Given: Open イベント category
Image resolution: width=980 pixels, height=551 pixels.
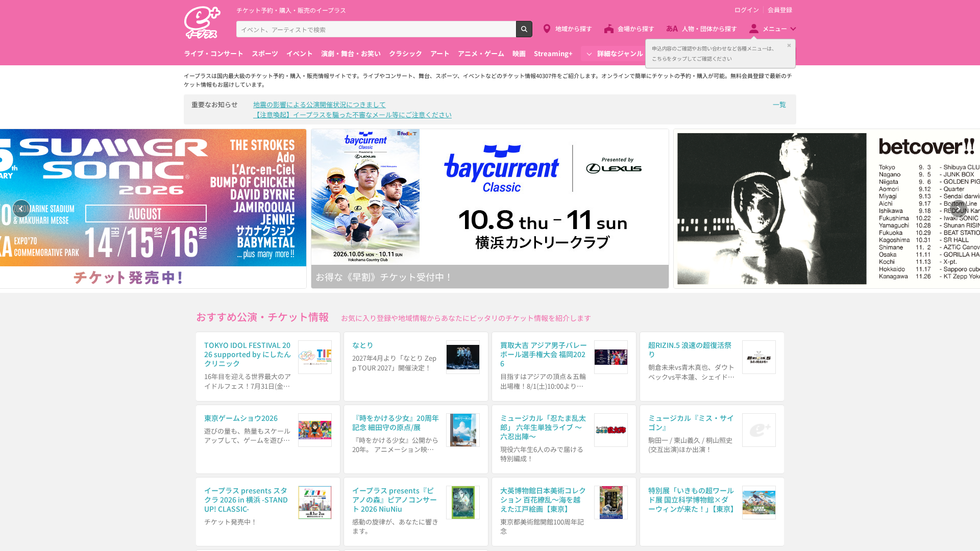Looking at the screenshot, I should click(299, 54).
